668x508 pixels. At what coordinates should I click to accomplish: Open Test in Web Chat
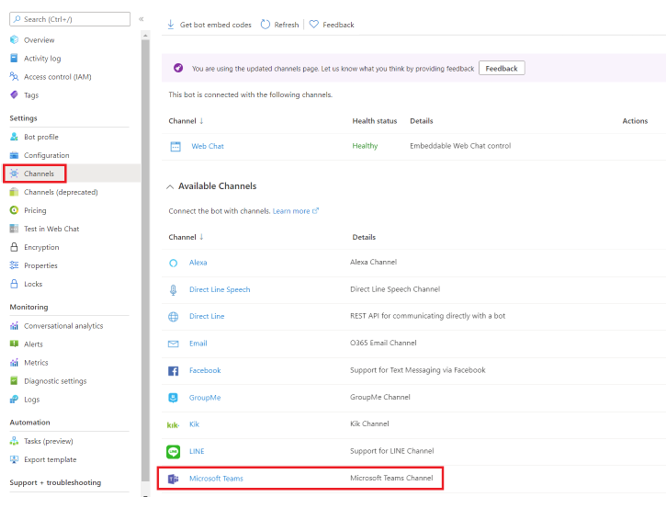pyautogui.click(x=52, y=229)
